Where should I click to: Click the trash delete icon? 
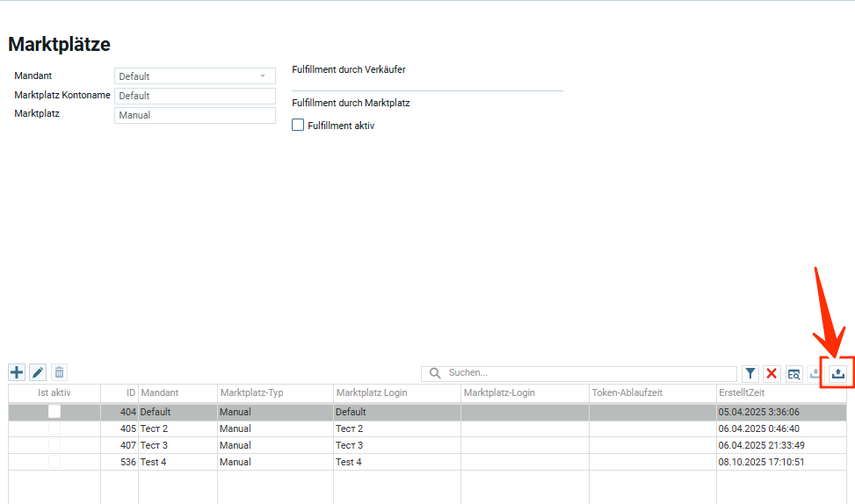tap(59, 373)
